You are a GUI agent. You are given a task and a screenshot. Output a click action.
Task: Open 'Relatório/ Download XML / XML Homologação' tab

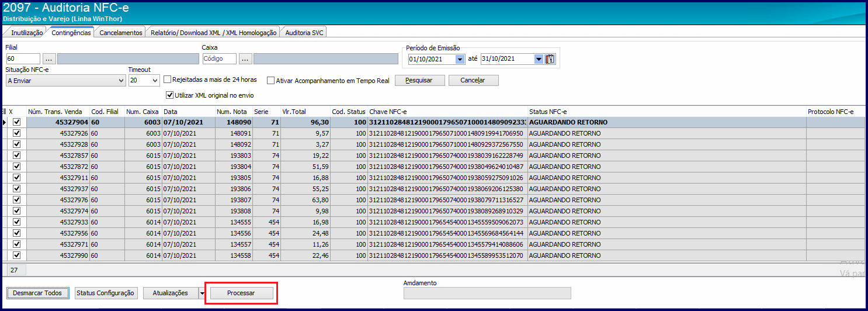pos(213,33)
